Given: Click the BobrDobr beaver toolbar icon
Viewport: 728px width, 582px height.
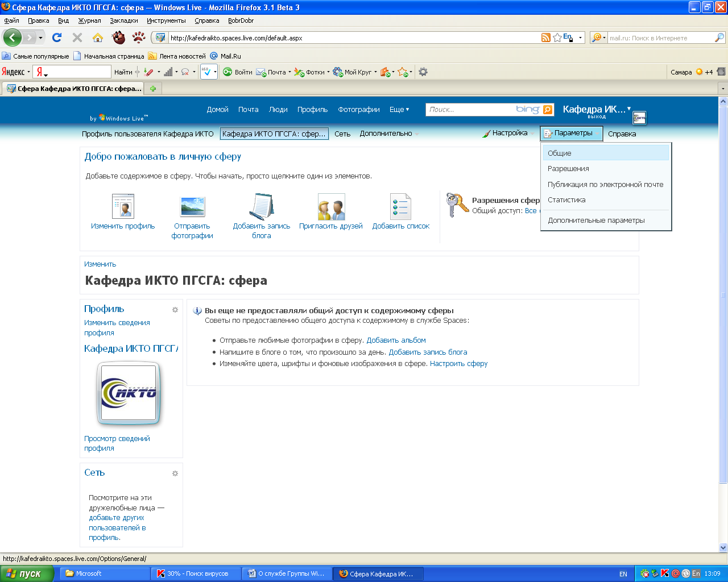Looking at the screenshot, I should pos(118,38).
